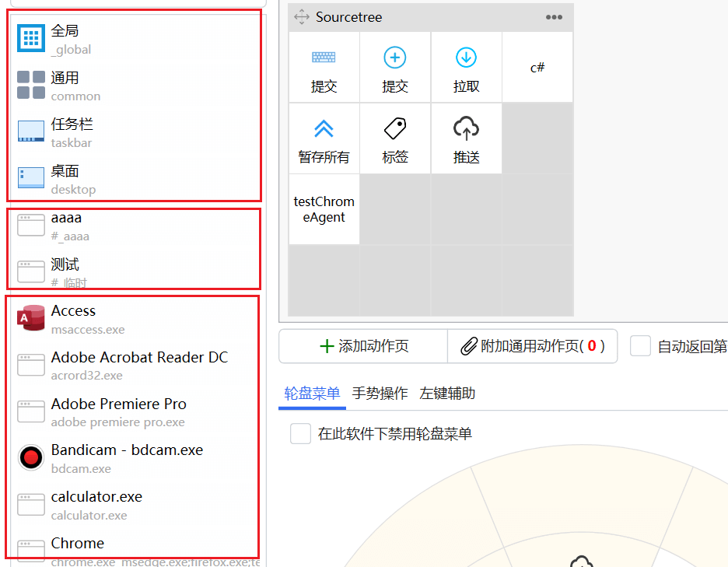The height and width of the screenshot is (567, 728).
Task: Switch to the 手势操作 tab
Action: point(380,394)
